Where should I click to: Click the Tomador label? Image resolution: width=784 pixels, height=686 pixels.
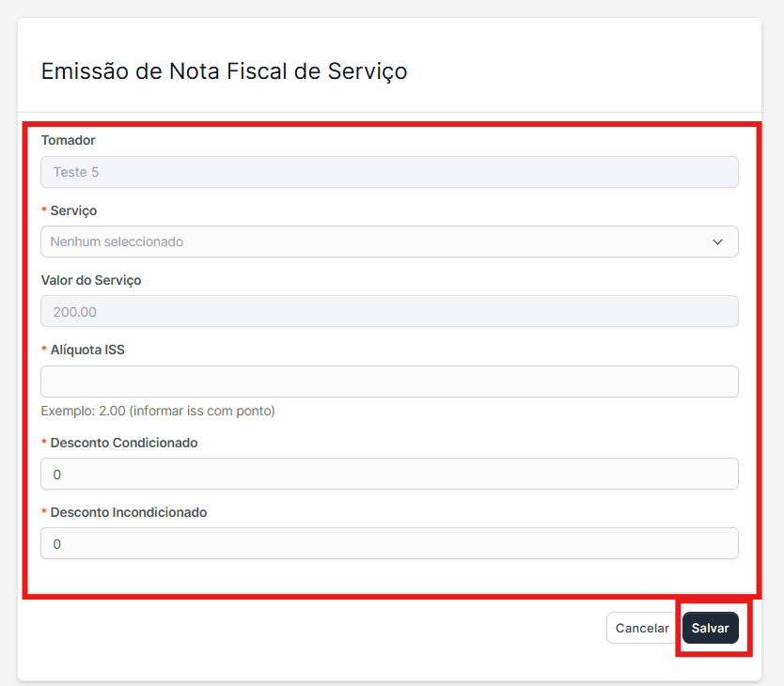(69, 140)
